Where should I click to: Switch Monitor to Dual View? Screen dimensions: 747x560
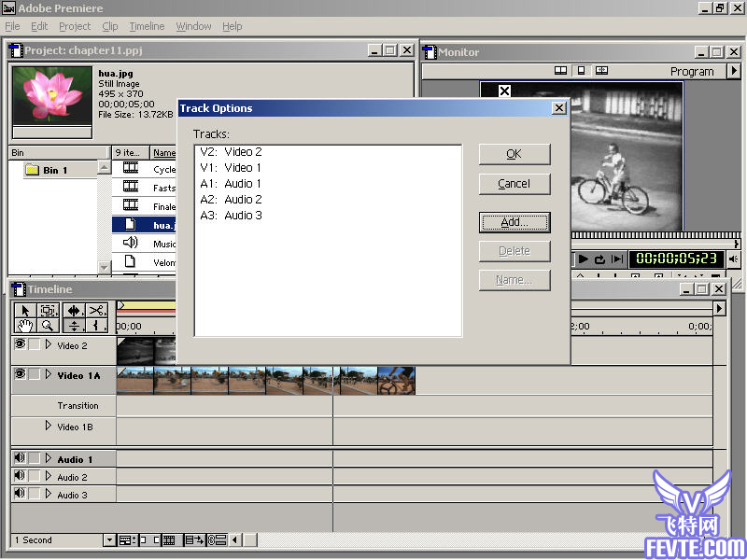point(561,71)
